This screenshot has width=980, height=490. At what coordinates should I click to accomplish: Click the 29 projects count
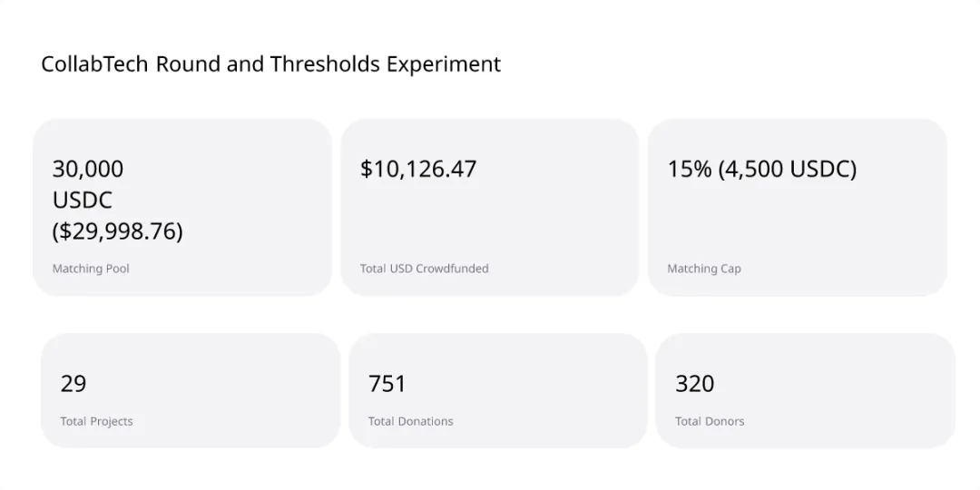[73, 384]
